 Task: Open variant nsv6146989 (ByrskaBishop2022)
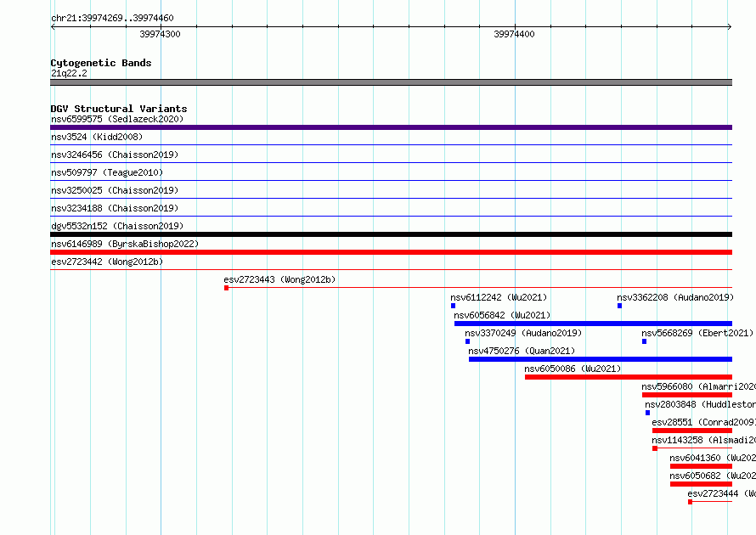tap(125, 244)
